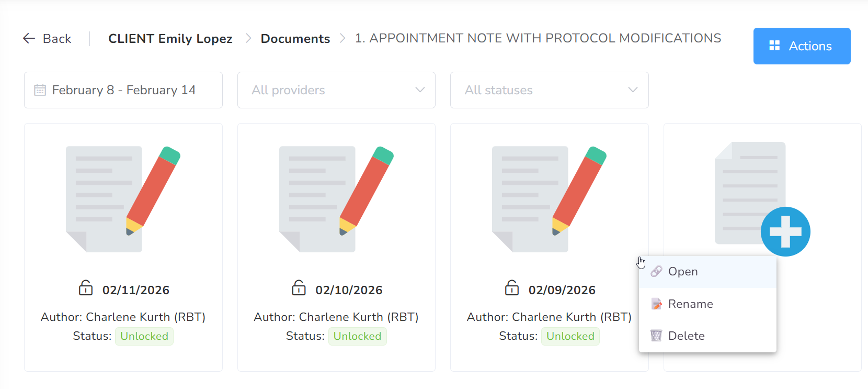The width and height of the screenshot is (868, 389).
Task: Navigate to the Documents breadcrumb
Action: pyautogui.click(x=295, y=39)
